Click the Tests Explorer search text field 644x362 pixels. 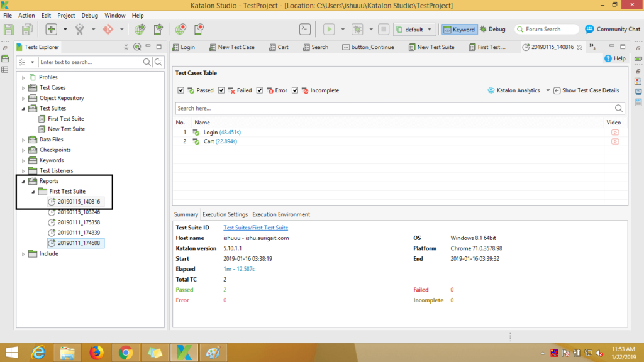coord(91,62)
